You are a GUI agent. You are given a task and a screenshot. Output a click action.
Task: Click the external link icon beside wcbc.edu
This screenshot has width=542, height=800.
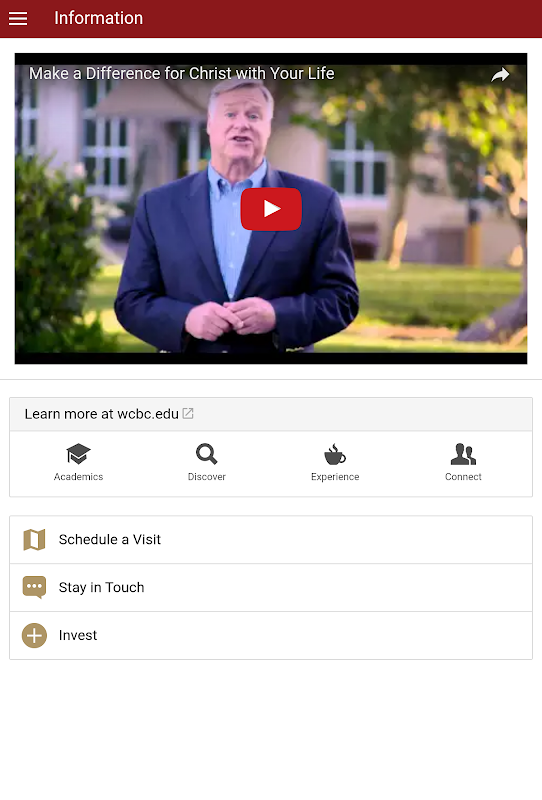[x=188, y=413]
